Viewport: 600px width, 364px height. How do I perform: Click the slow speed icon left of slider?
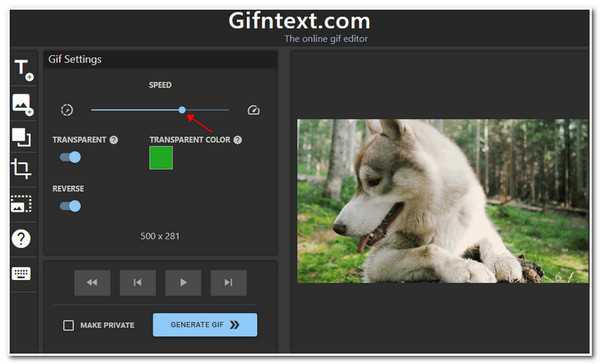point(67,110)
